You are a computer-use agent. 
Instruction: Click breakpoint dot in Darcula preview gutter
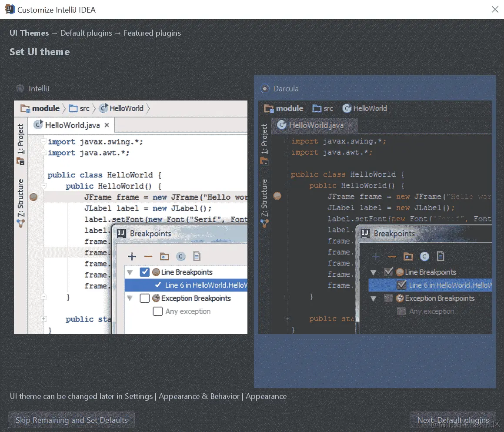[277, 196]
